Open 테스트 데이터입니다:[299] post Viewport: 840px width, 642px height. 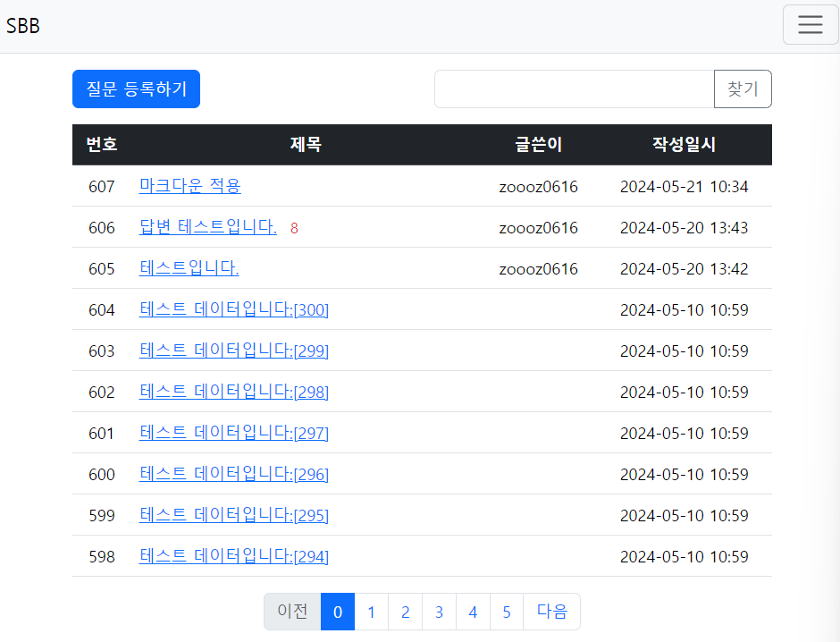[233, 351]
